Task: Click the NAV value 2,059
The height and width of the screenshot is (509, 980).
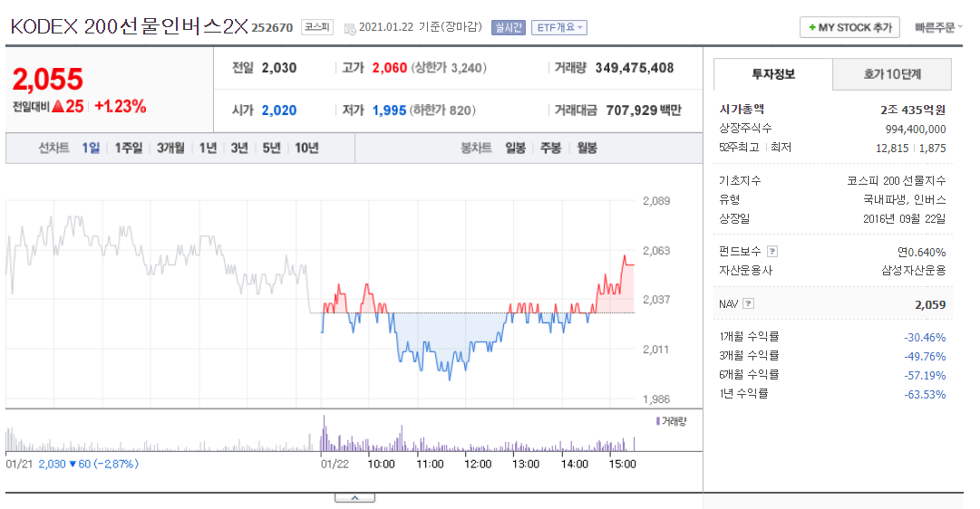Action: tap(930, 305)
